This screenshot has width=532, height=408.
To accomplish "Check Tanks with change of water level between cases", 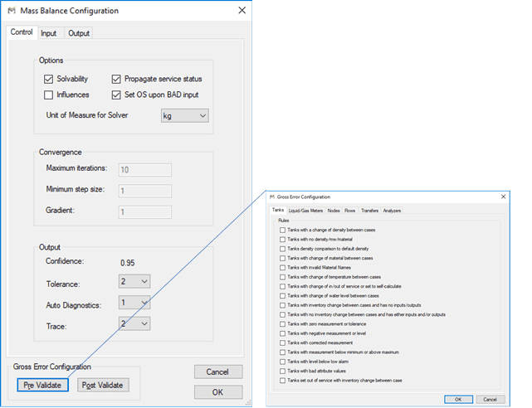I will [x=282, y=296].
